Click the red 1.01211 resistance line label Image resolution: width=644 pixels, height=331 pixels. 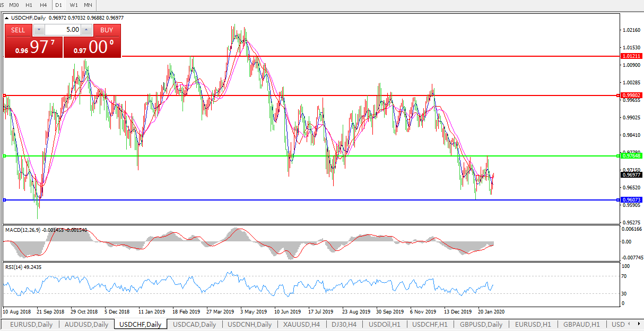(631, 56)
